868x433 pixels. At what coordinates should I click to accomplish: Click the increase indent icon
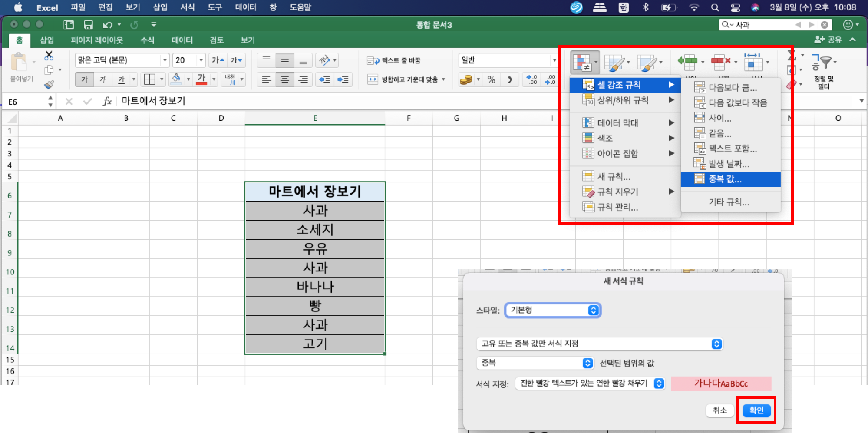tap(343, 79)
